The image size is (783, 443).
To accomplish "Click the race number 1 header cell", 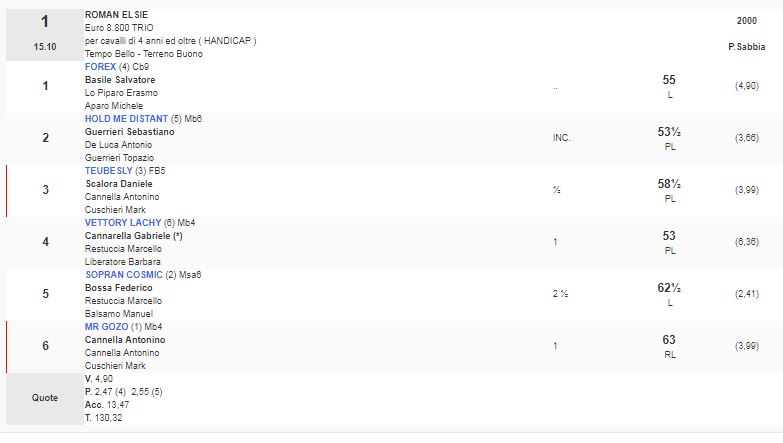I will [44, 21].
